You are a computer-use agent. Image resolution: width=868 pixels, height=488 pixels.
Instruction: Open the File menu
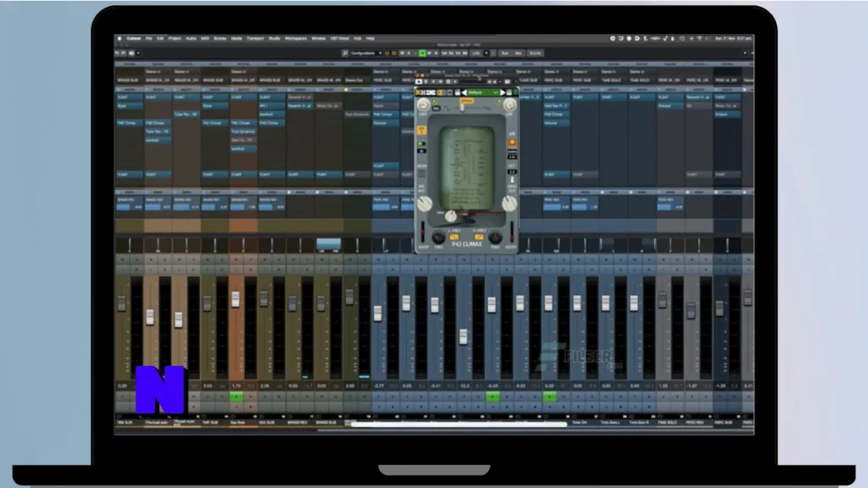(149, 39)
